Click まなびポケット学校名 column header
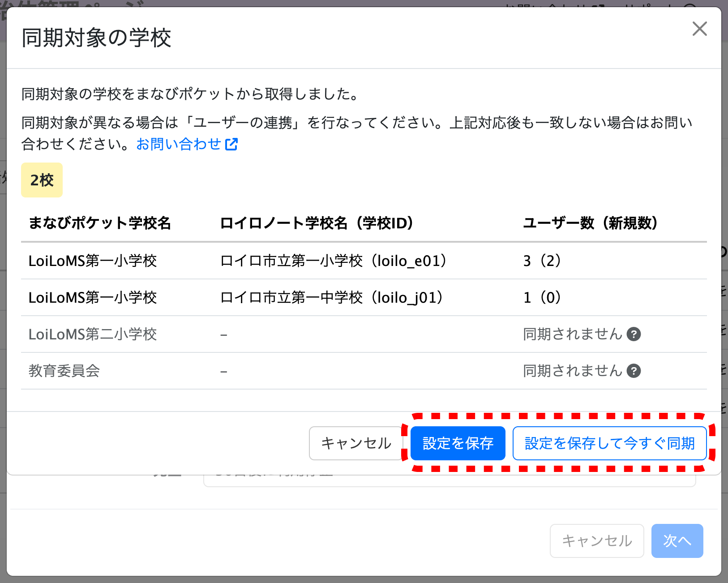This screenshot has height=583, width=728. pos(100,223)
